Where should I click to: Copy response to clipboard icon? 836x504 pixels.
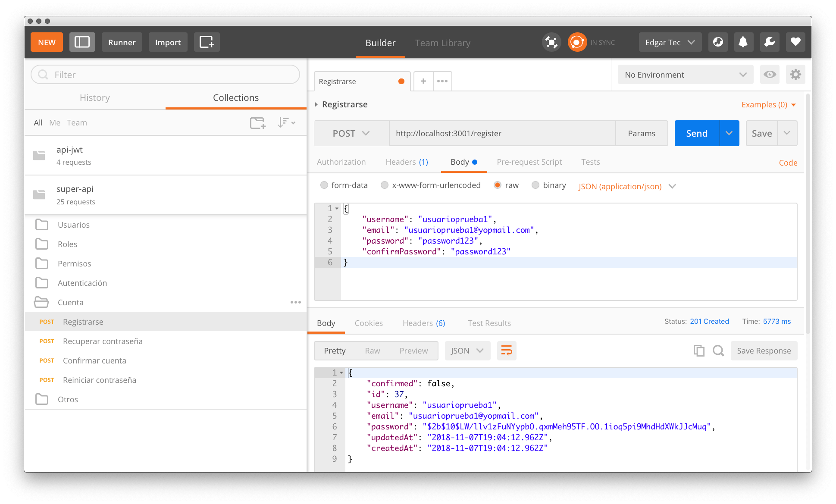pos(698,351)
